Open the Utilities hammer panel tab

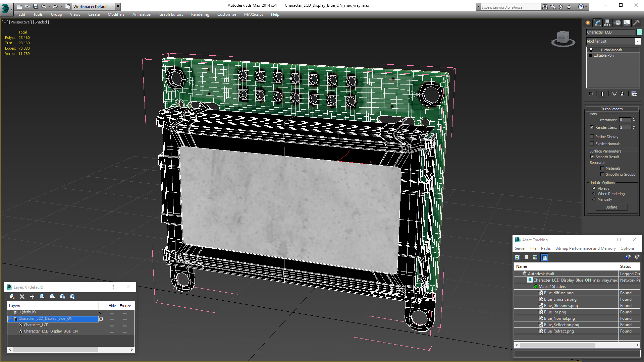coord(636,23)
